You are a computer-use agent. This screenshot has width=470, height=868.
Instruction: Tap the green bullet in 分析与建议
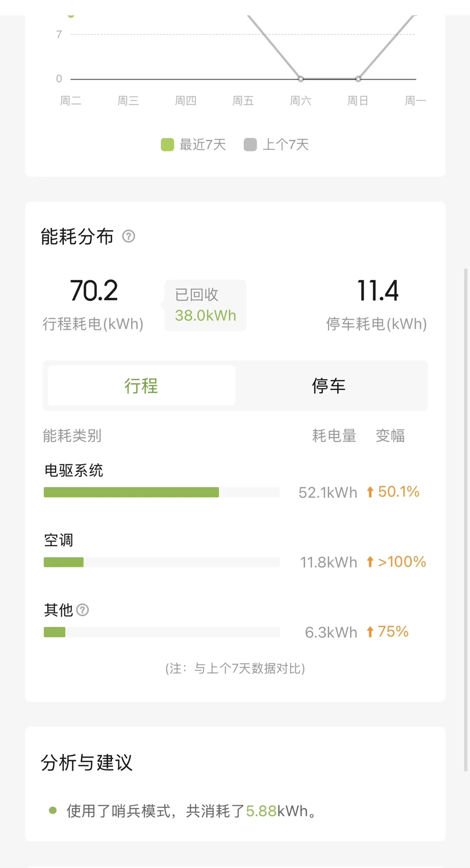click(x=52, y=811)
